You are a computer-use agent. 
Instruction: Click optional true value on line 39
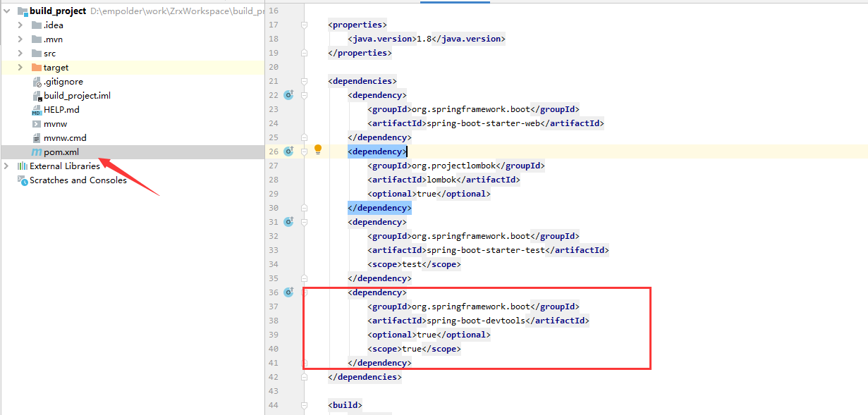pos(427,335)
